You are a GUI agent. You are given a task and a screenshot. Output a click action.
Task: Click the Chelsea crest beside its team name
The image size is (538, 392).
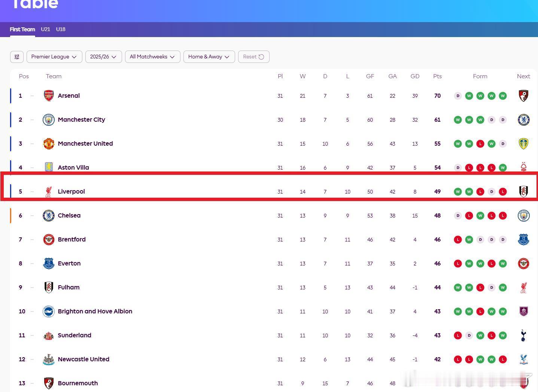point(49,216)
